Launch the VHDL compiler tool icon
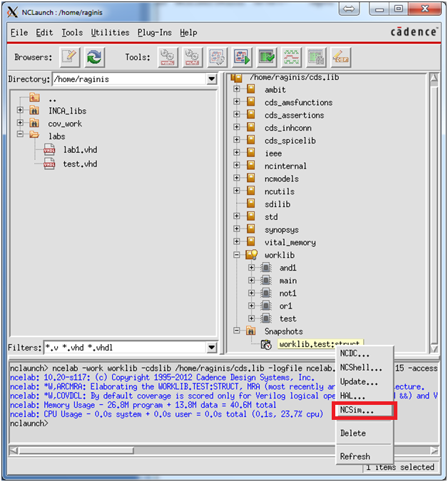 point(168,57)
